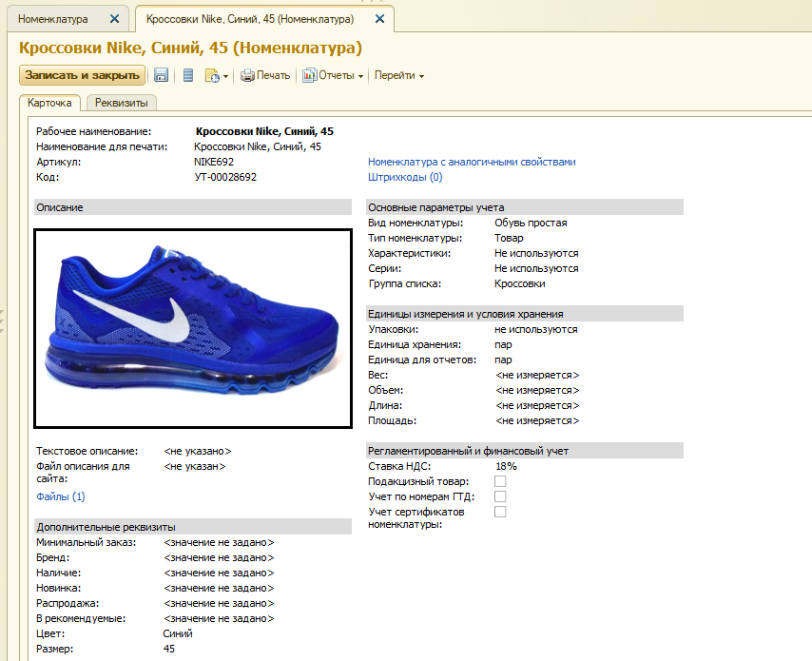The width and height of the screenshot is (812, 661).
Task: Click the save (floppy disk) toolbar icon
Action: click(x=162, y=75)
